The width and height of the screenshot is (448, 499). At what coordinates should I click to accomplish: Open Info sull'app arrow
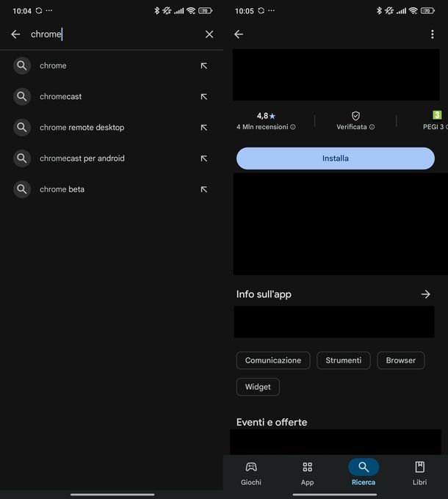(x=425, y=294)
